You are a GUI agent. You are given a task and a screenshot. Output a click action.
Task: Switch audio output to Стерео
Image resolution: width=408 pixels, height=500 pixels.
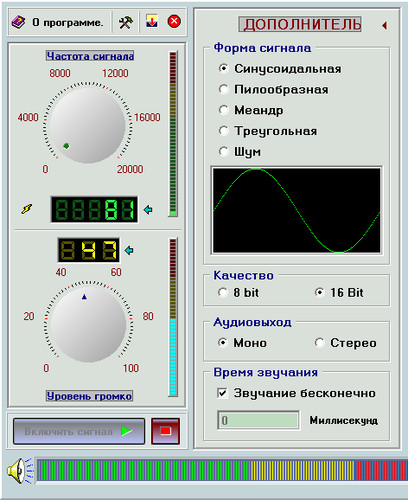point(345,343)
